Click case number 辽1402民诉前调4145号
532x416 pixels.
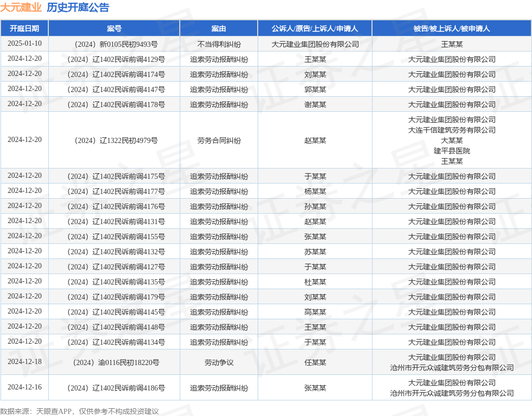coord(116,312)
